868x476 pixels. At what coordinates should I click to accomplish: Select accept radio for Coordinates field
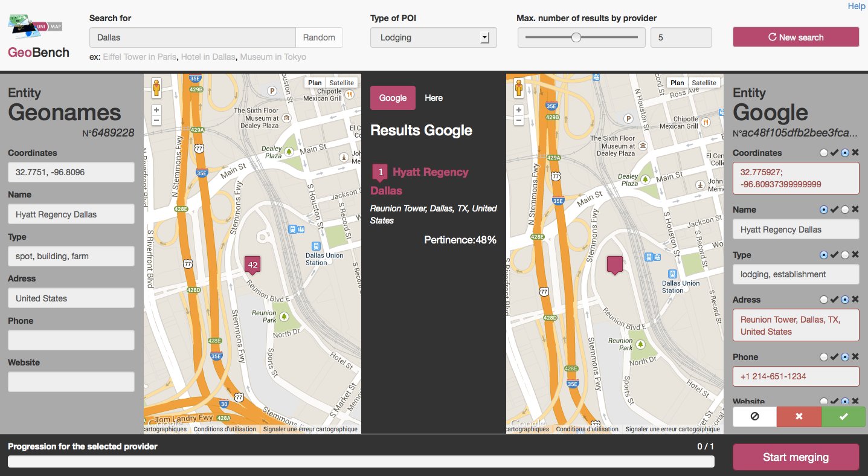pyautogui.click(x=824, y=153)
